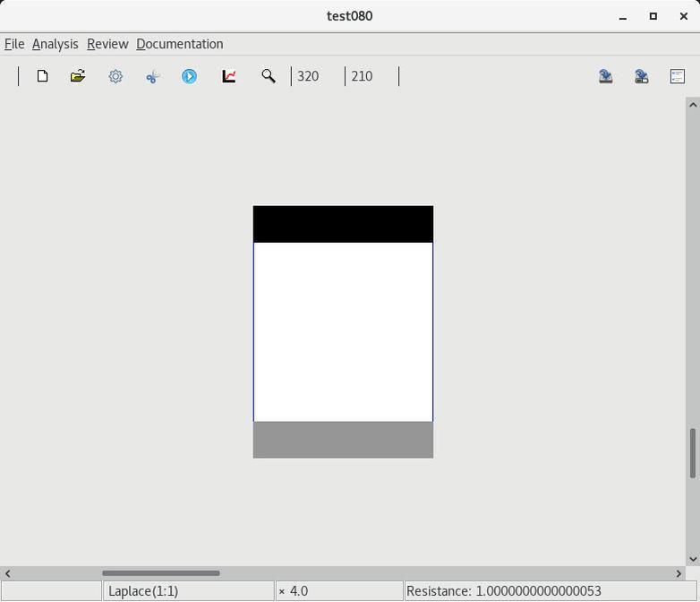Open the Review menu
Image resolution: width=700 pixels, height=602 pixels.
tap(107, 44)
